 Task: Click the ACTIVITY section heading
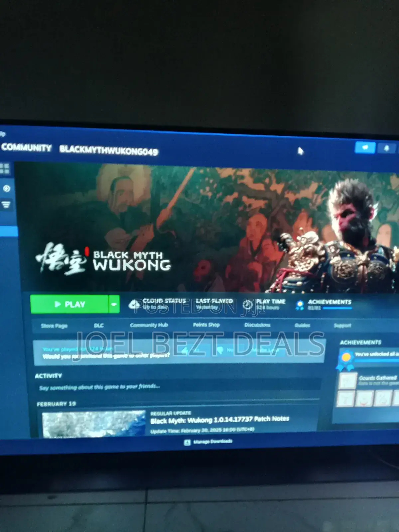click(x=48, y=376)
